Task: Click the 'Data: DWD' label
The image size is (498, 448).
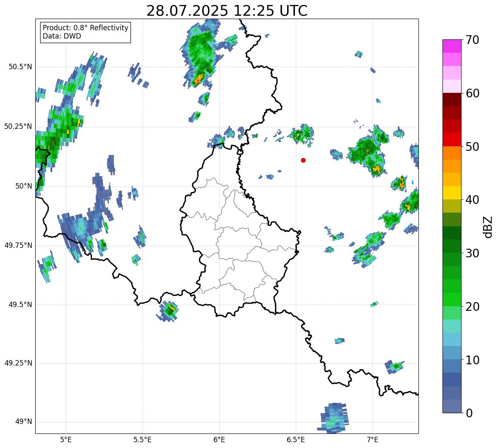Action: pyautogui.click(x=62, y=36)
